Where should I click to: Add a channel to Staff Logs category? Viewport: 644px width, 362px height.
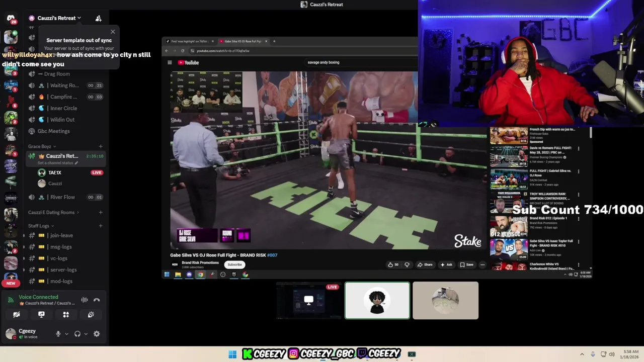[101, 226]
